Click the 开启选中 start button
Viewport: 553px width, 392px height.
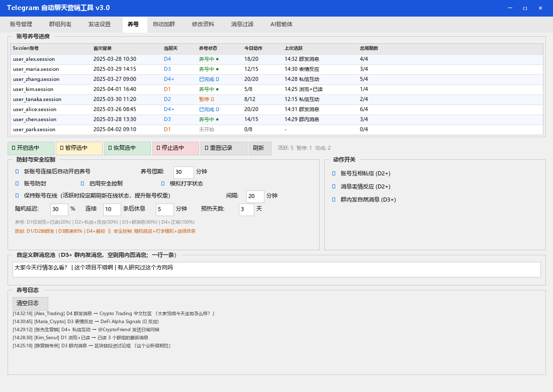pos(31,148)
